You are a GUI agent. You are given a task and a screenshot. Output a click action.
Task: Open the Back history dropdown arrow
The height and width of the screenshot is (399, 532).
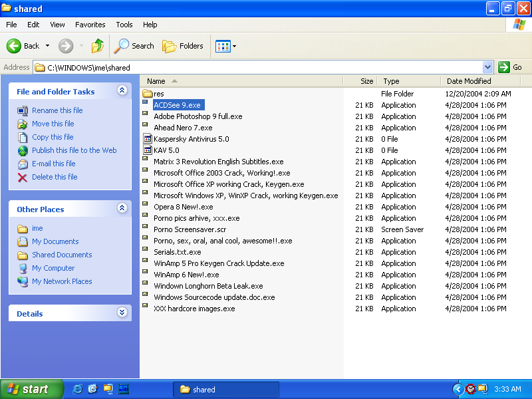click(x=47, y=46)
